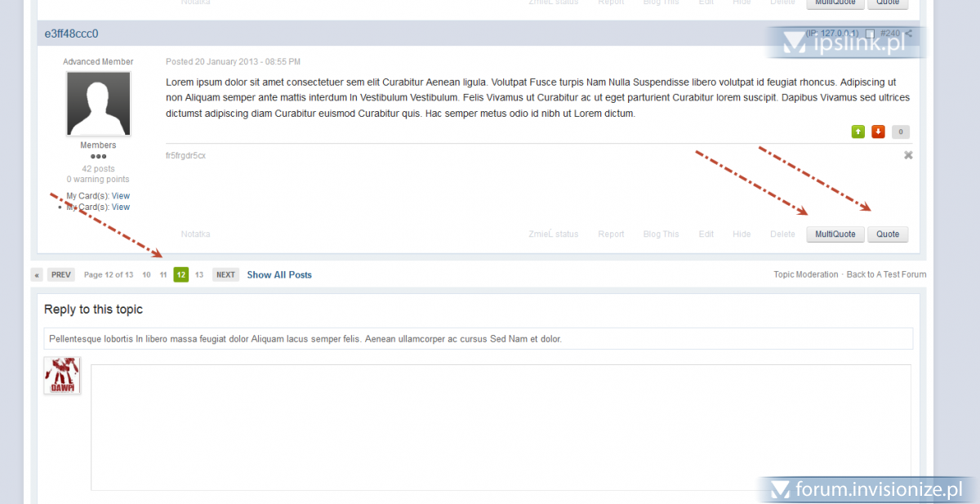Jump to first page with double-arrow button
The height and width of the screenshot is (504, 980).
point(38,275)
